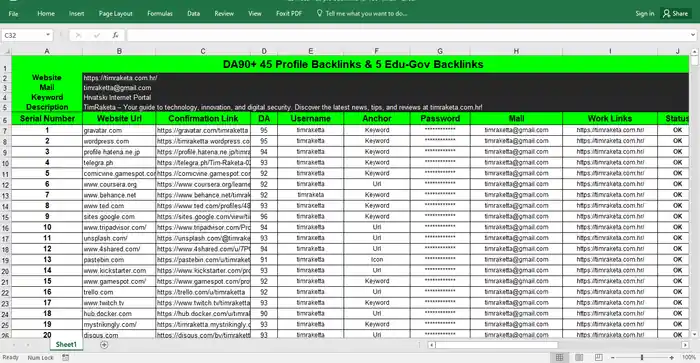Click the www.coursera.org website cell
Screen dimensions: 700x363
(119, 184)
